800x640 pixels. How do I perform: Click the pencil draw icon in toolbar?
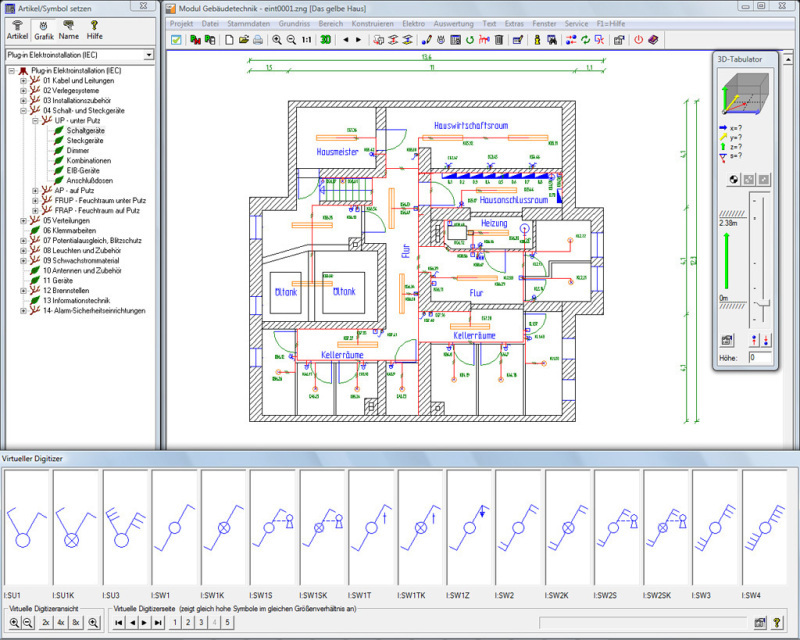(x=427, y=40)
